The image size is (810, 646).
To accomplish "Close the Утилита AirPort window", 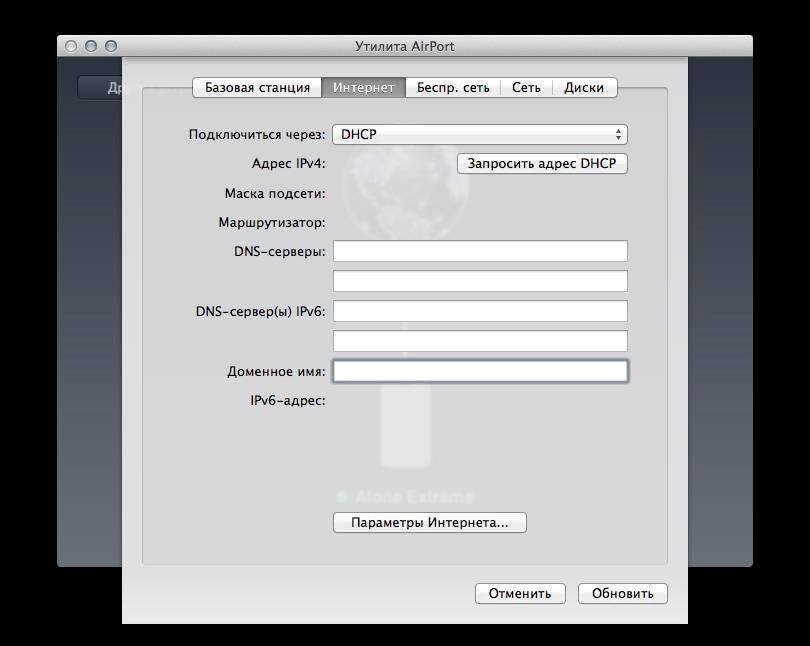I will point(71,46).
